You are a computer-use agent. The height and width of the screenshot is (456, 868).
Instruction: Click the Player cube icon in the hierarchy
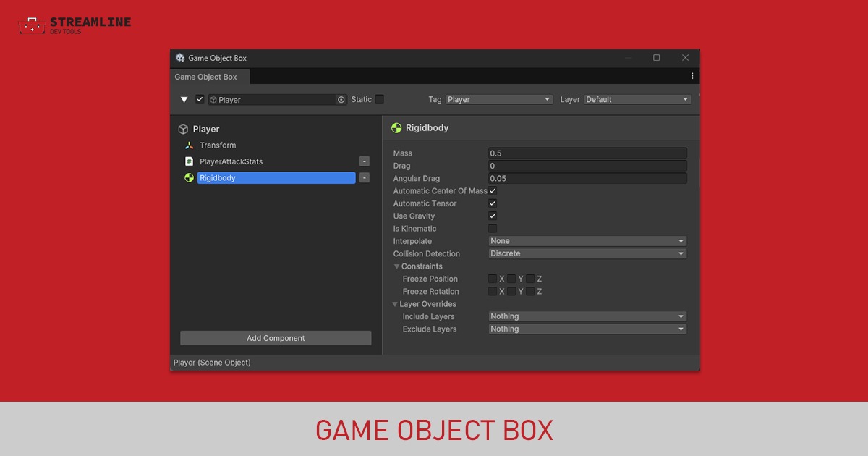click(x=182, y=129)
